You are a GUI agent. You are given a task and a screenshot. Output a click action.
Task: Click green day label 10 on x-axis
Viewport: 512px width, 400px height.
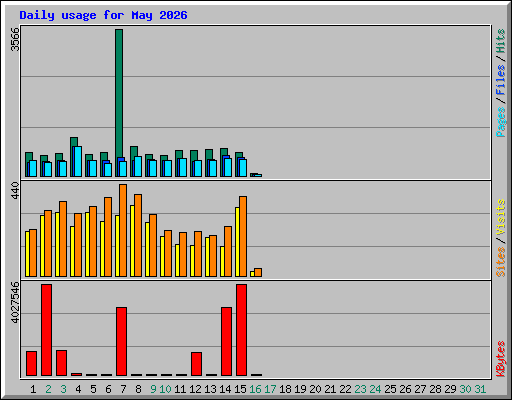(165, 389)
